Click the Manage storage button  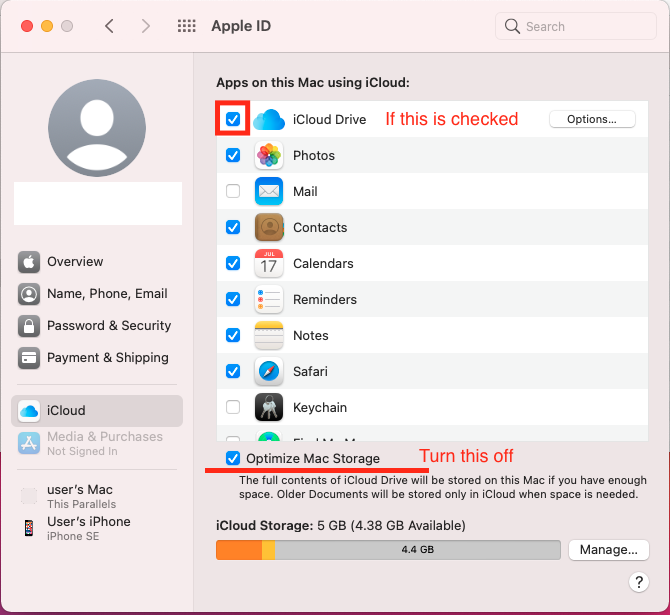608,550
